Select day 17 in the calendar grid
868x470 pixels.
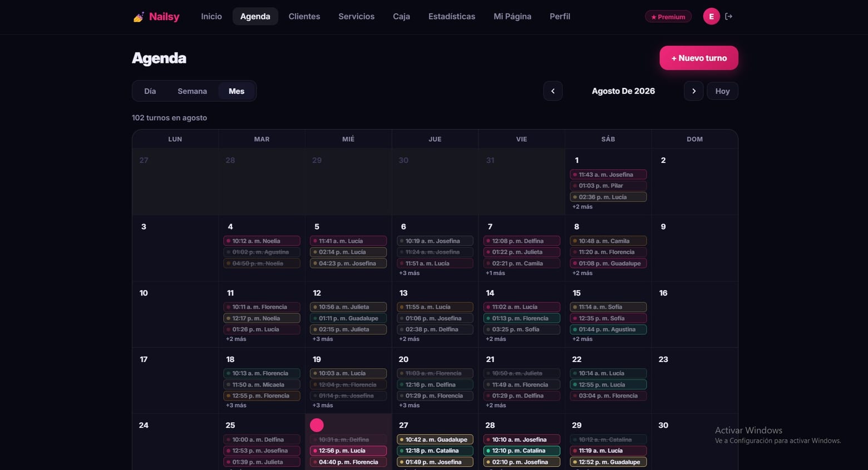(x=144, y=359)
